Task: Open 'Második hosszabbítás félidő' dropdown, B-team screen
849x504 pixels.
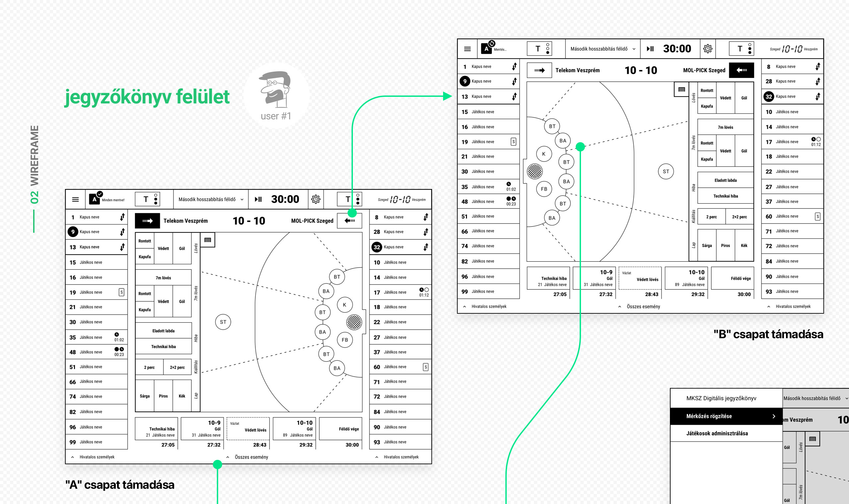Action: coord(603,49)
